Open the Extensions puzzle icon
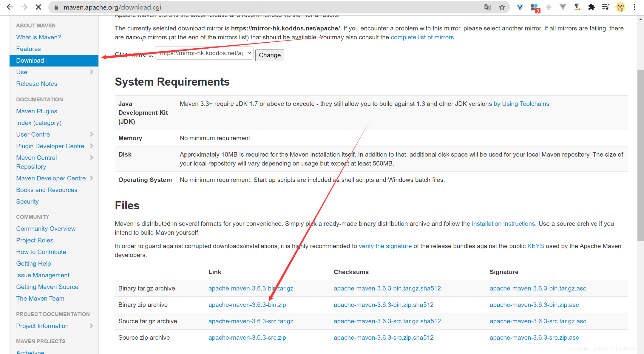This screenshot has width=644, height=354. pos(591,7)
